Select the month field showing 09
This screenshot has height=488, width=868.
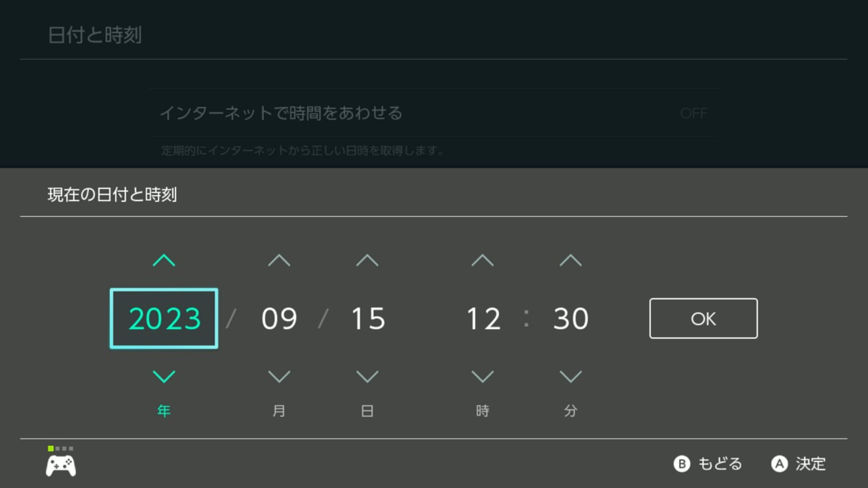click(x=279, y=318)
